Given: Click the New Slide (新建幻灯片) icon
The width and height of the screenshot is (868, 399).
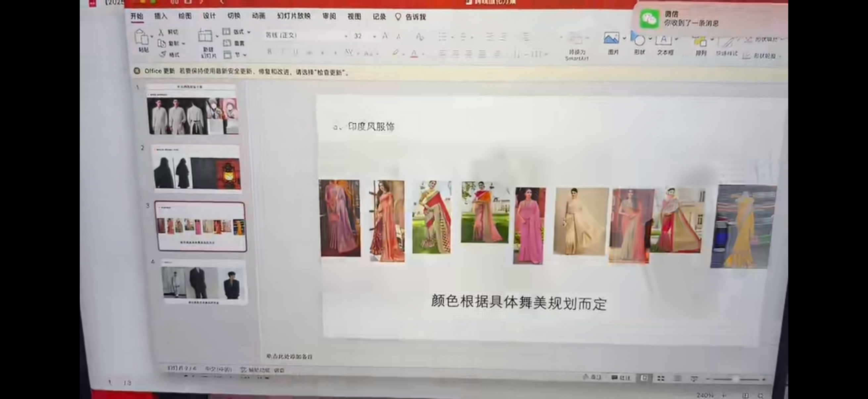Looking at the screenshot, I should coord(205,36).
